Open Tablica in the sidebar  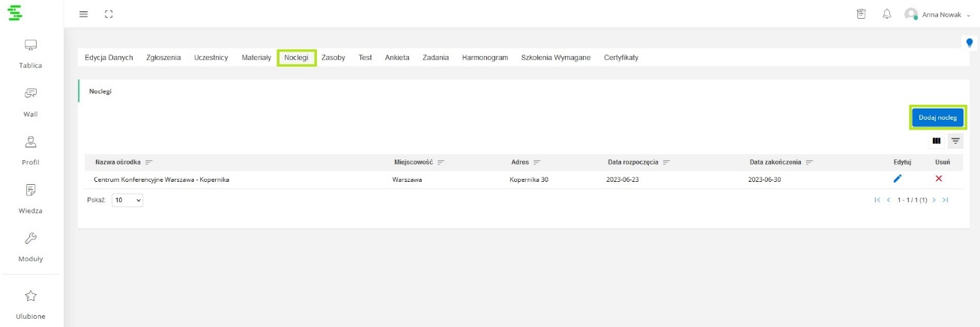tap(31, 54)
